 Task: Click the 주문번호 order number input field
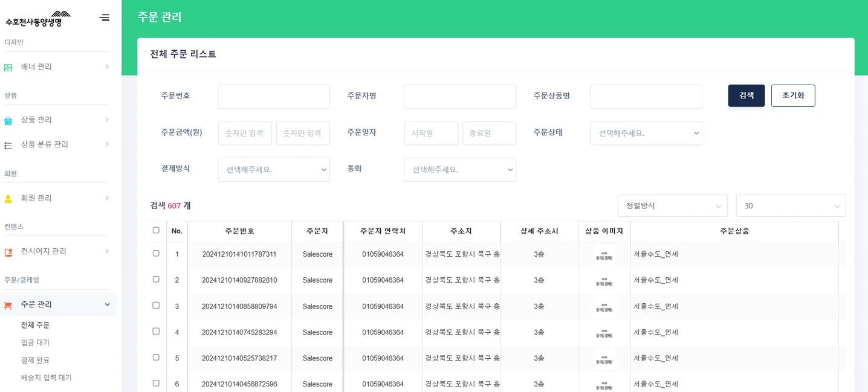(x=273, y=96)
